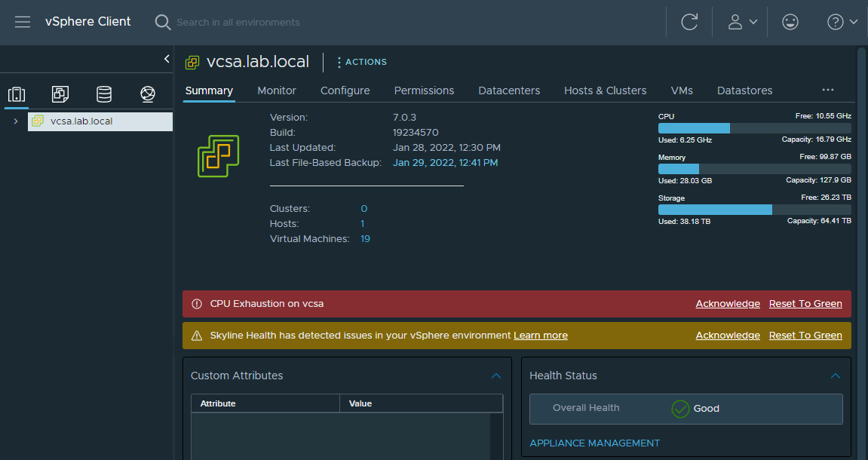Viewport: 868px width, 460px height.
Task: Expand the vcsa.lab.local tree node
Action: [16, 121]
